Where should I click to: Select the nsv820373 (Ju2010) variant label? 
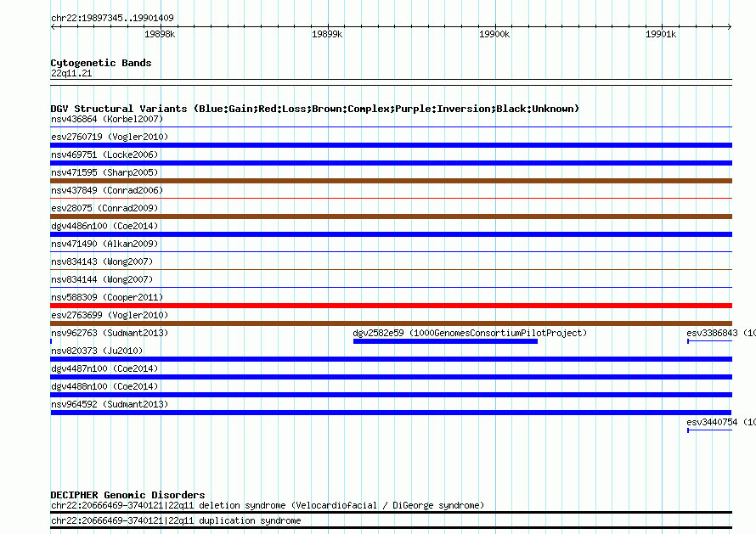(97, 351)
